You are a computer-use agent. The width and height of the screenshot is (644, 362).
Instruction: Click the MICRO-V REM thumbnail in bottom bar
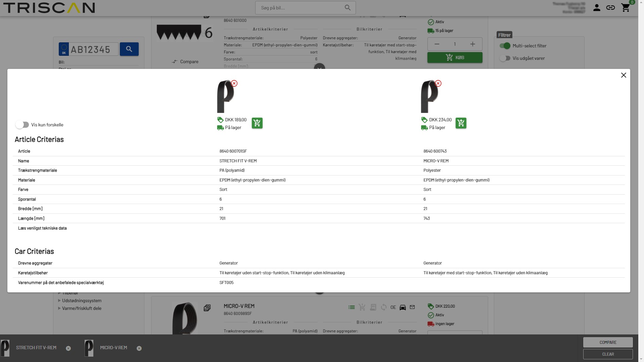click(x=89, y=348)
